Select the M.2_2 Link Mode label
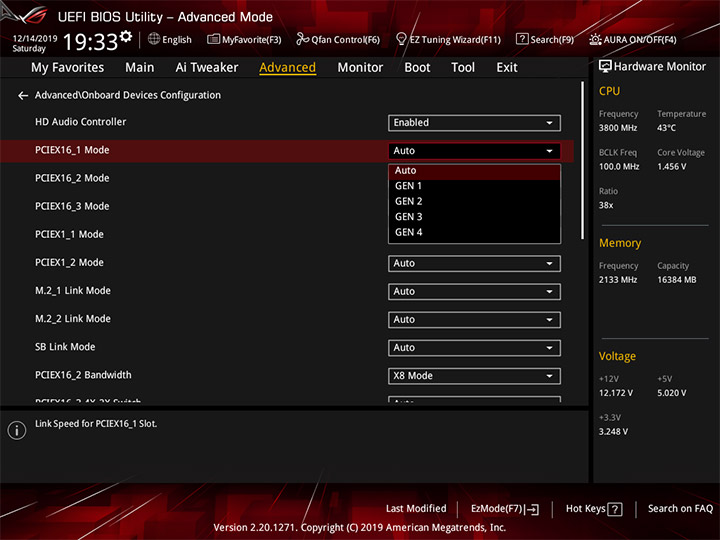 pyautogui.click(x=73, y=319)
